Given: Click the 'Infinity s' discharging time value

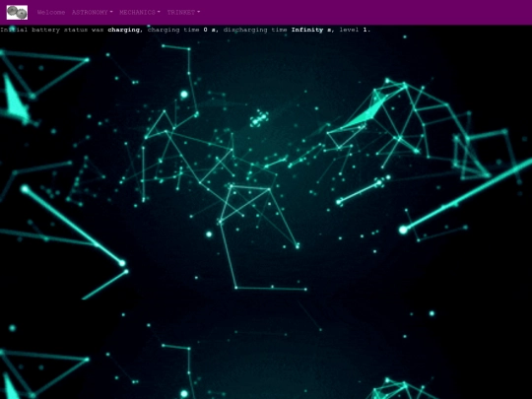Looking at the screenshot, I should click(311, 30).
